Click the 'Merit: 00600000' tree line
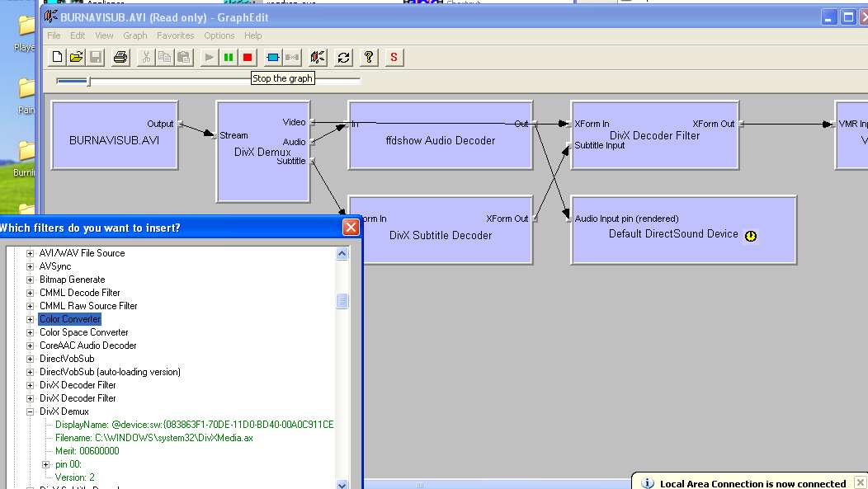Screen dimensions: 868x489 click(87, 451)
